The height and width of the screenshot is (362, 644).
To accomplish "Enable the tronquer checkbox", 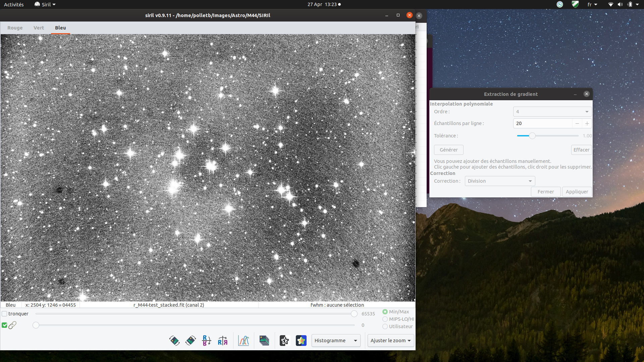I will (5, 314).
